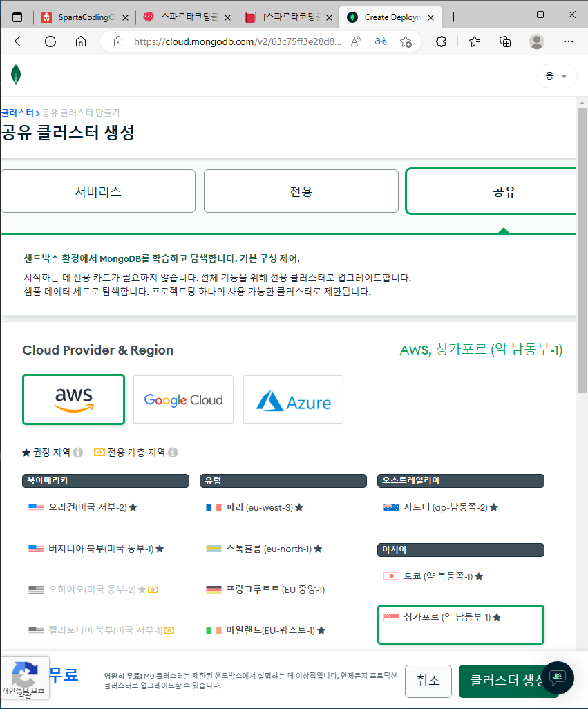Viewport: 588px width, 709px height.
Task: Click the scrollbar up arrow
Action: click(582, 103)
